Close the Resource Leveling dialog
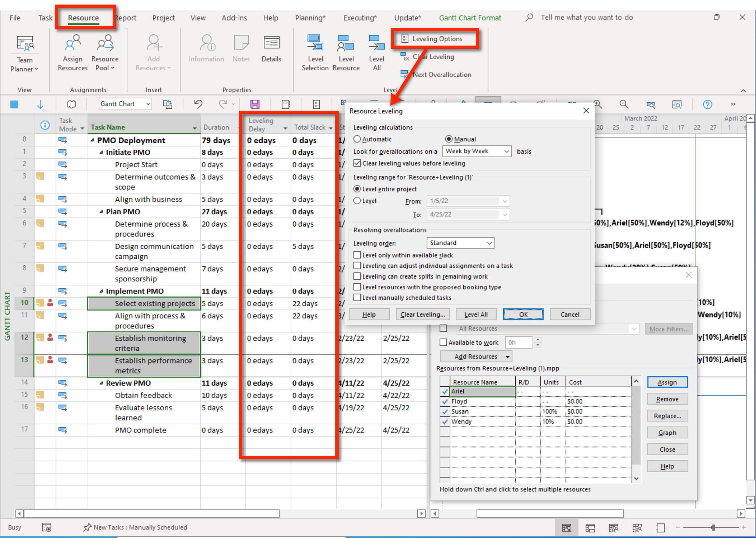The height and width of the screenshot is (538, 756). click(x=586, y=111)
